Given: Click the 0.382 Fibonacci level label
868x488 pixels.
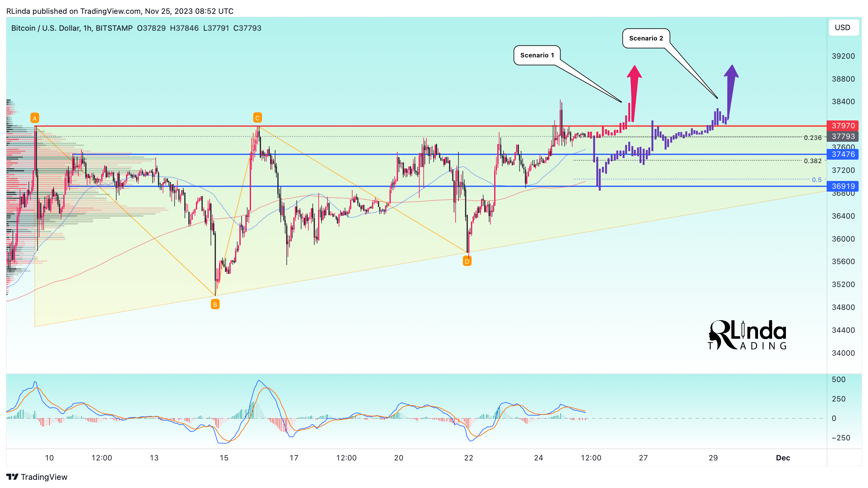Looking at the screenshot, I should (813, 161).
